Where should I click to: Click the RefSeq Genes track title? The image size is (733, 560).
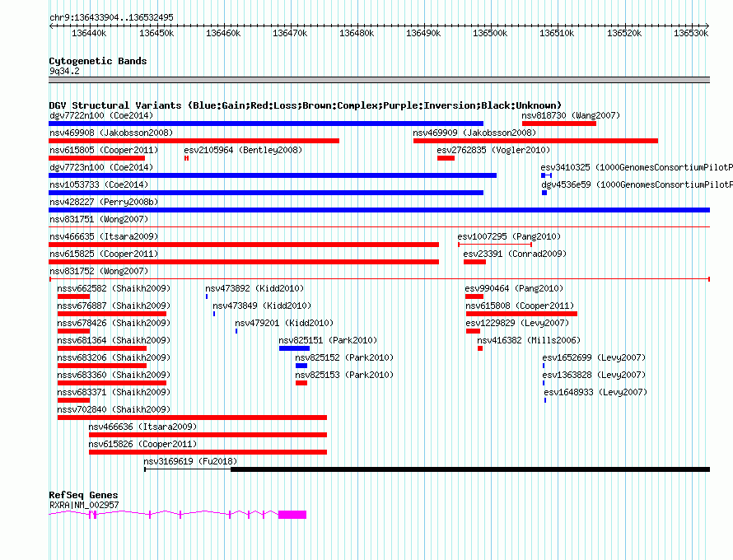(x=83, y=495)
